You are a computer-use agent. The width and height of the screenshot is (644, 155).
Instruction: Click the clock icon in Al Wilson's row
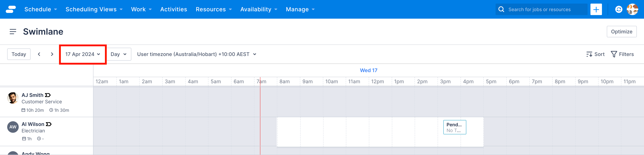point(39,138)
